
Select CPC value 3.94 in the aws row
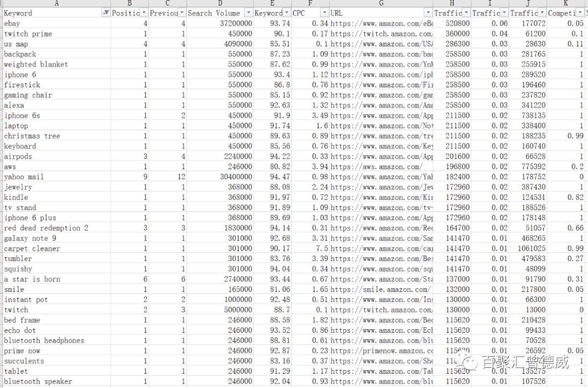(310, 167)
